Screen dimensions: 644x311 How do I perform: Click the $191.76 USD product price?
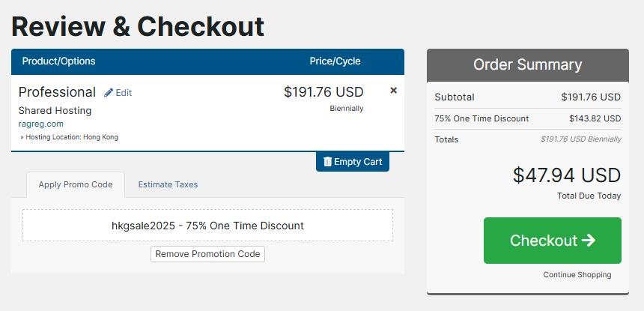[323, 92]
